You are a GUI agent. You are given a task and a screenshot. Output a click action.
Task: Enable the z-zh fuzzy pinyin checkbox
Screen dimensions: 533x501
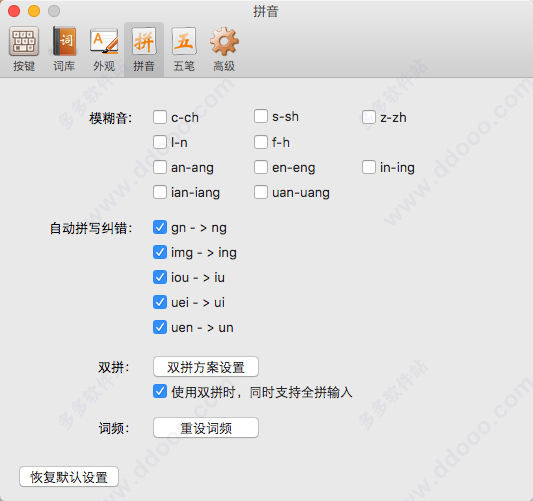coord(369,117)
